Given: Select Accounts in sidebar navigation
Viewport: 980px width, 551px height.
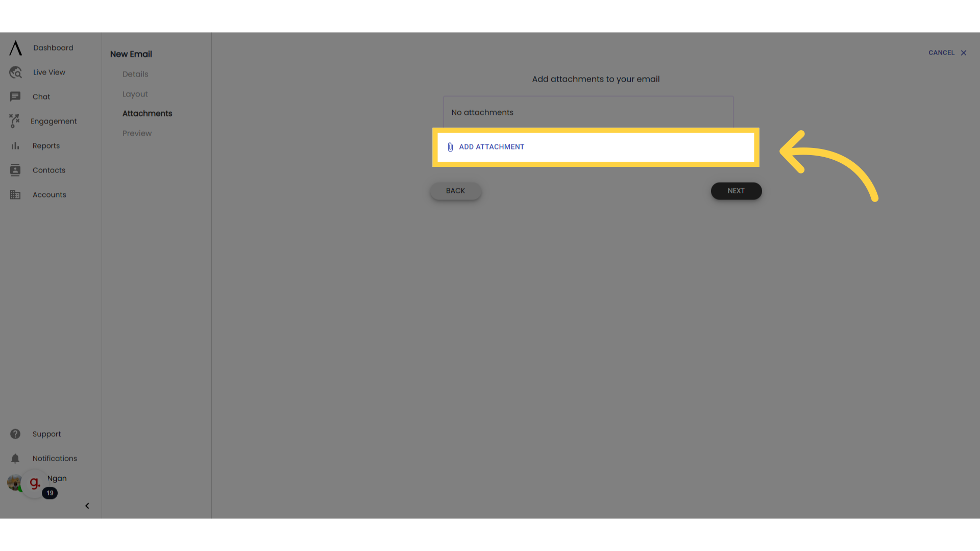Looking at the screenshot, I should [49, 194].
